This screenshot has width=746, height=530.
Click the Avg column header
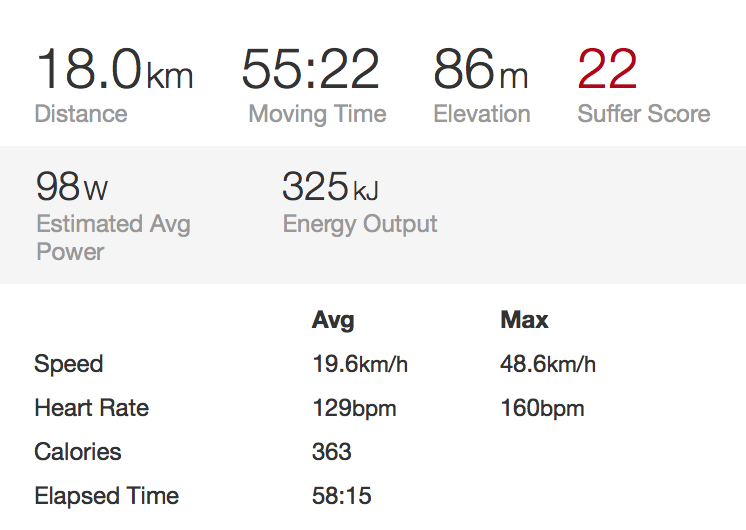(x=333, y=321)
